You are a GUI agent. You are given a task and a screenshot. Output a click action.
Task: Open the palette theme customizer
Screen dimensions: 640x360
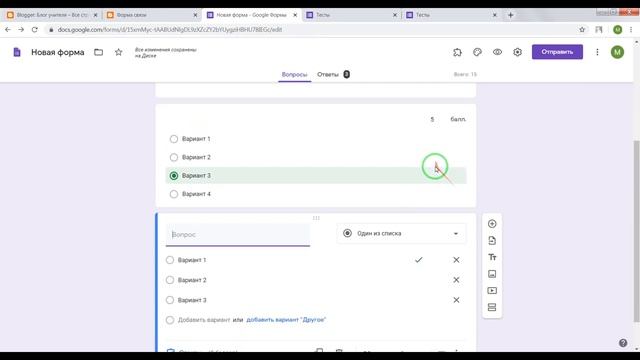coord(477,52)
